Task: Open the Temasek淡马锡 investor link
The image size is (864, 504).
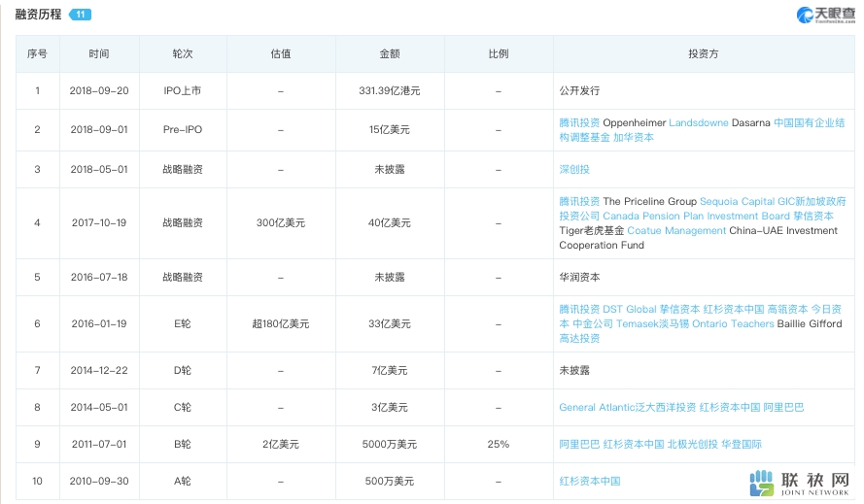Action: point(652,323)
